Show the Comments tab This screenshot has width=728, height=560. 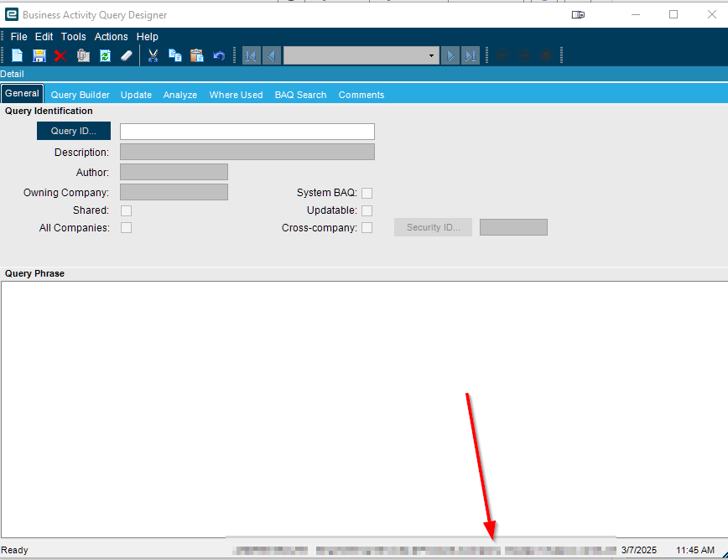(361, 95)
